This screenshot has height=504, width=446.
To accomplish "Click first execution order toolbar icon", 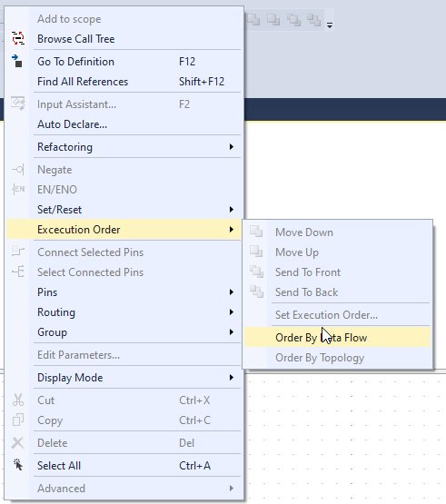I will tap(253, 20).
